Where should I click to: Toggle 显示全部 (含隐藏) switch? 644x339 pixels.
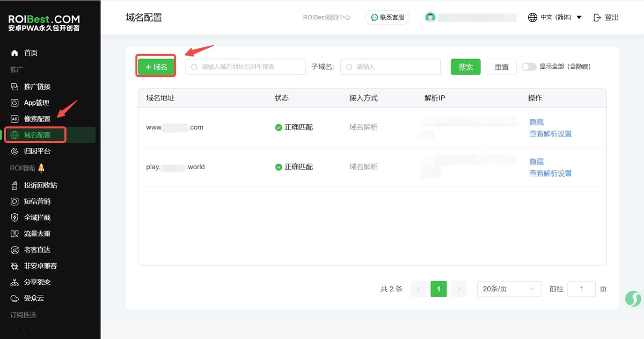click(529, 67)
